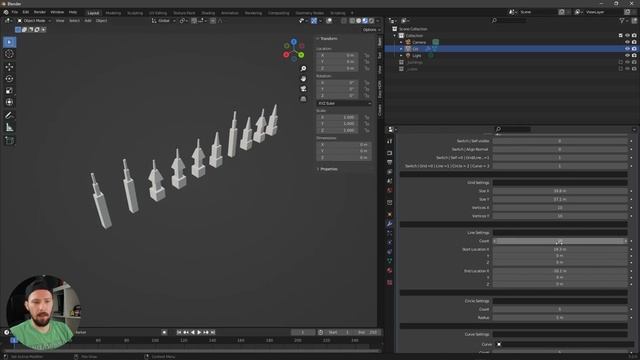Click the zoom magnifier in viewport
This screenshot has width=640, height=360.
pos(303,69)
